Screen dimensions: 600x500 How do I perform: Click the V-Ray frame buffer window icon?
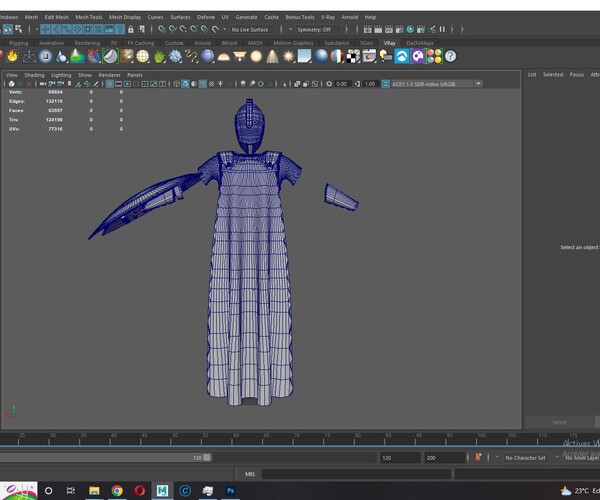pyautogui.click(x=369, y=56)
